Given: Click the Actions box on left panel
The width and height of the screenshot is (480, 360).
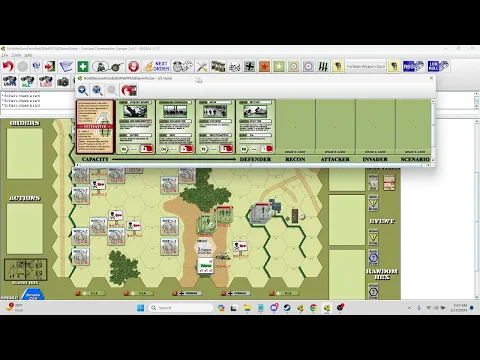Looking at the screenshot, I should tap(25, 229).
